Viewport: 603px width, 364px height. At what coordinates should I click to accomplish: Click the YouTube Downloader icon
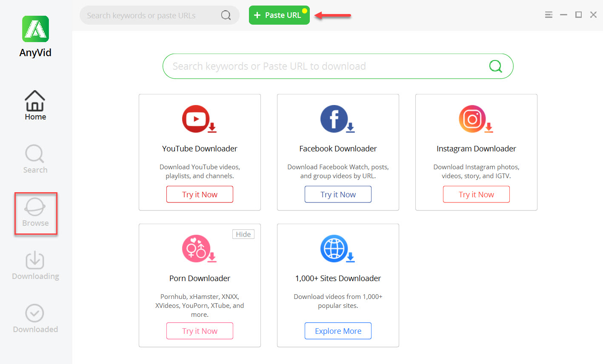(x=199, y=119)
